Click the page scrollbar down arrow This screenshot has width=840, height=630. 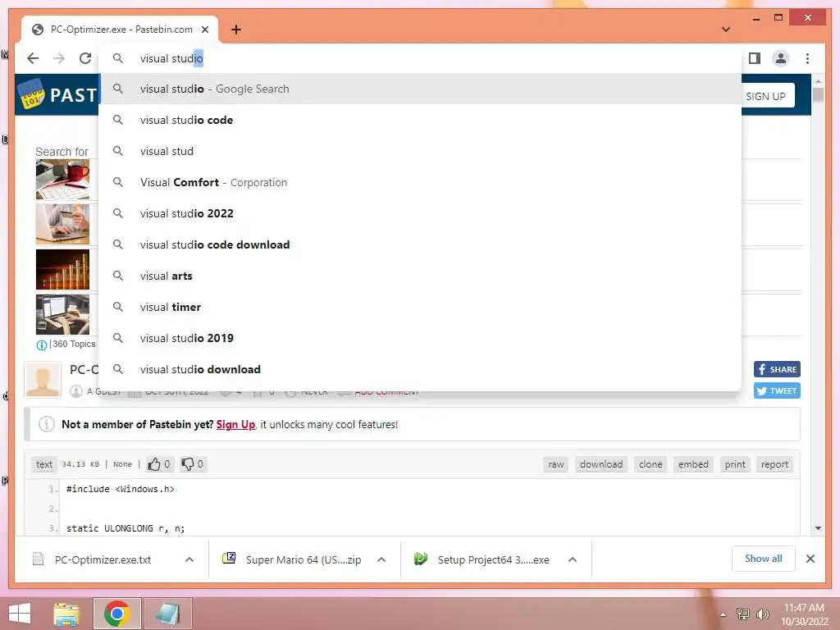(818, 528)
